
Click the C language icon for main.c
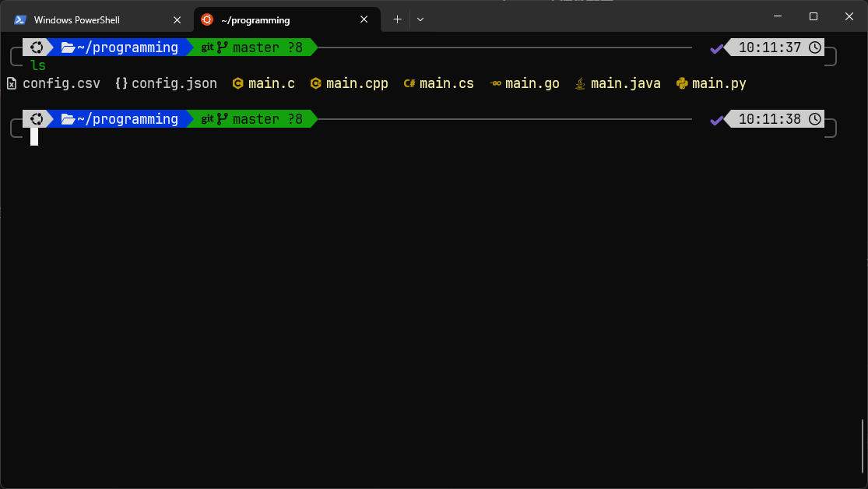pos(238,83)
